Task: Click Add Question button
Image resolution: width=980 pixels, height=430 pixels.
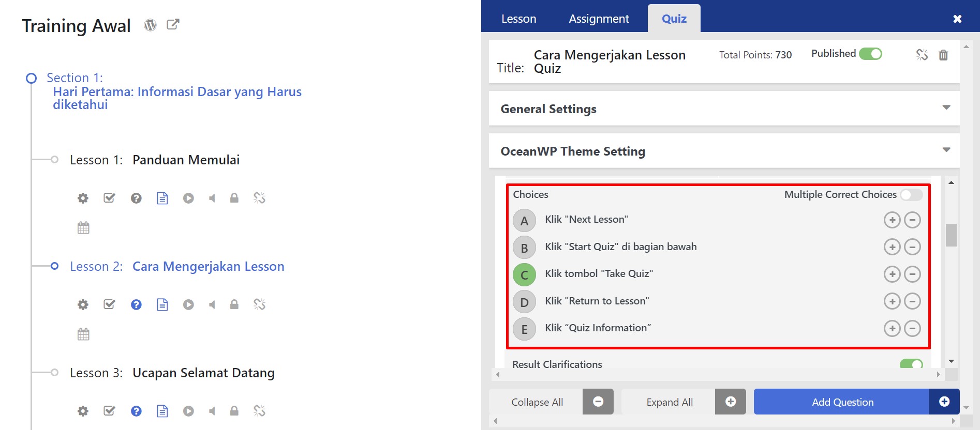Action: (x=856, y=402)
